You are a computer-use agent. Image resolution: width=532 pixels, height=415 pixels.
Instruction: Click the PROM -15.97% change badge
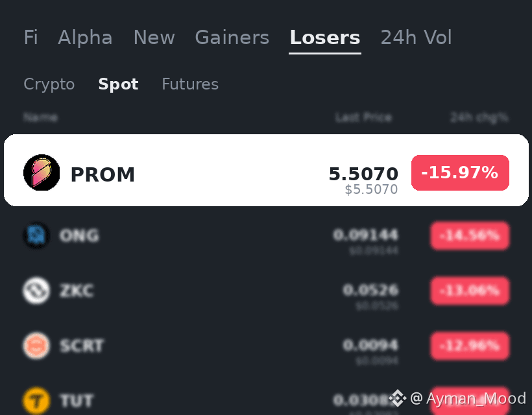460,172
